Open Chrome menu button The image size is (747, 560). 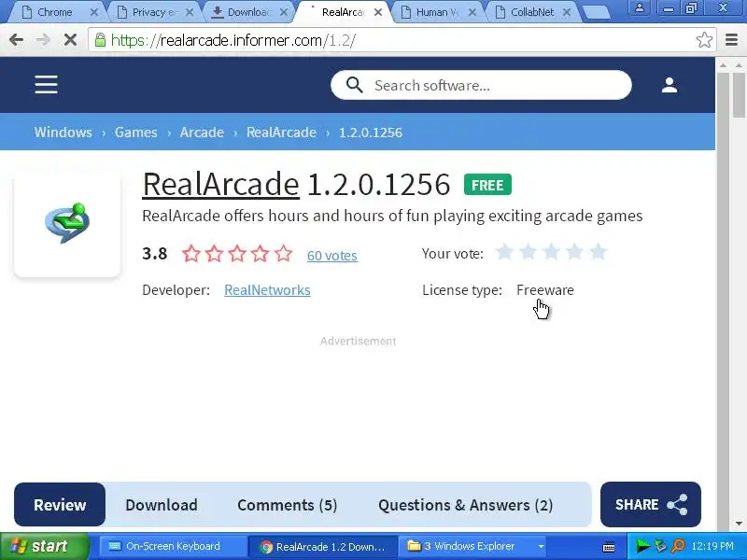[731, 40]
